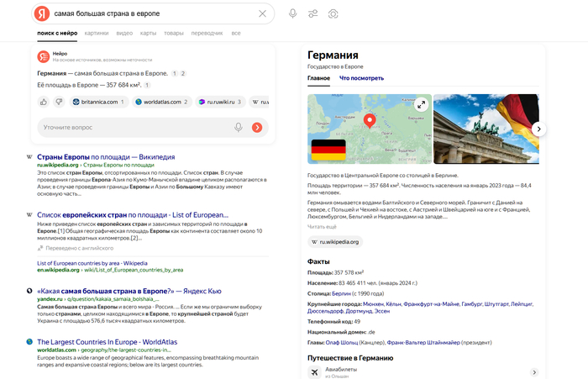Start voice search via microphone icon
Screen dimensions: 588x379
pyautogui.click(x=293, y=14)
